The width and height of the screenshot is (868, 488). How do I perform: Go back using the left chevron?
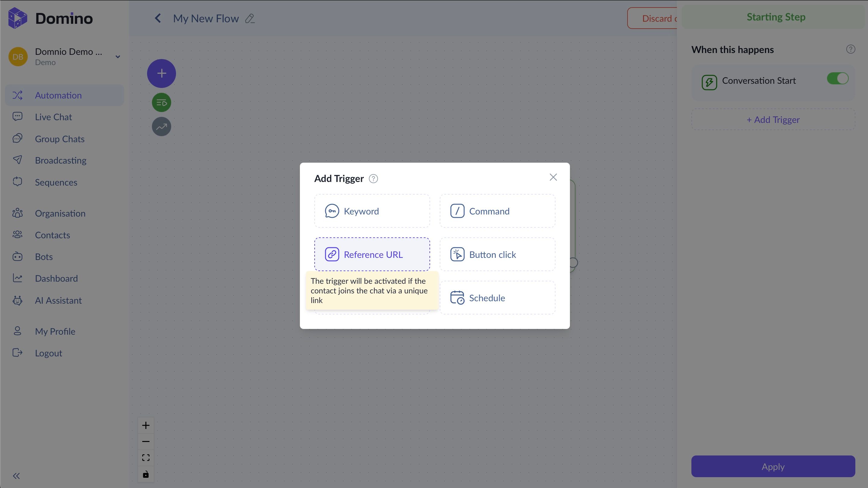(158, 18)
